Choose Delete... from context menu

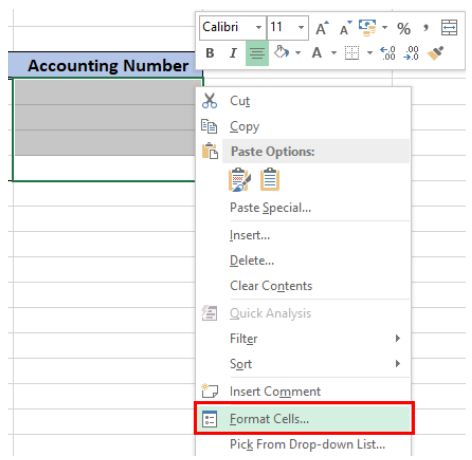pos(303,260)
